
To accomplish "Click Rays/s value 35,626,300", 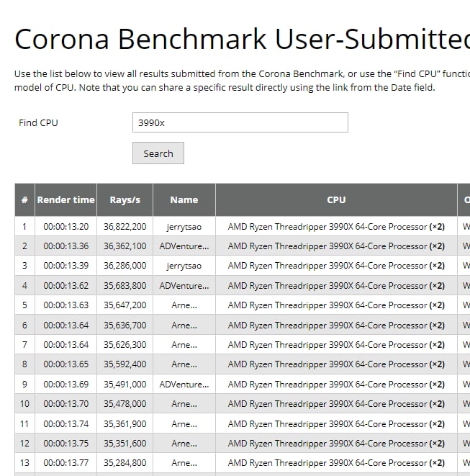I will point(125,344).
